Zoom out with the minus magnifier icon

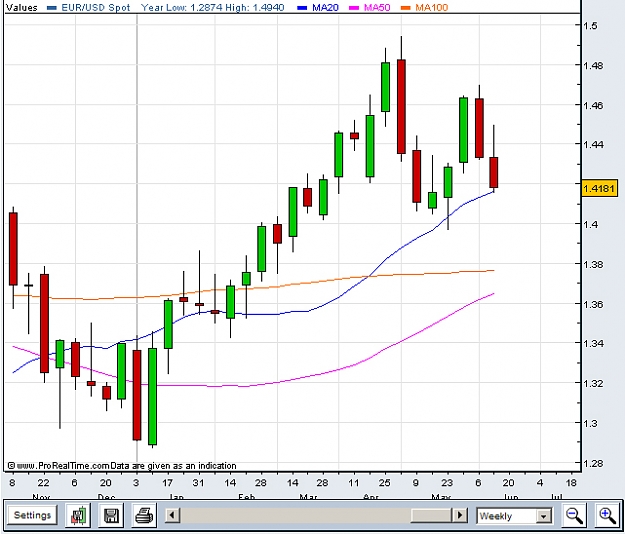click(574, 515)
